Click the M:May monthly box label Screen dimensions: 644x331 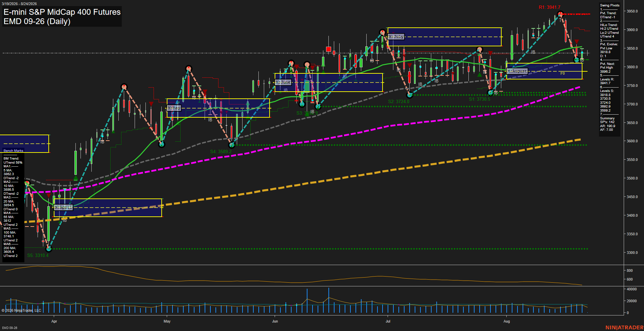pyautogui.click(x=174, y=108)
